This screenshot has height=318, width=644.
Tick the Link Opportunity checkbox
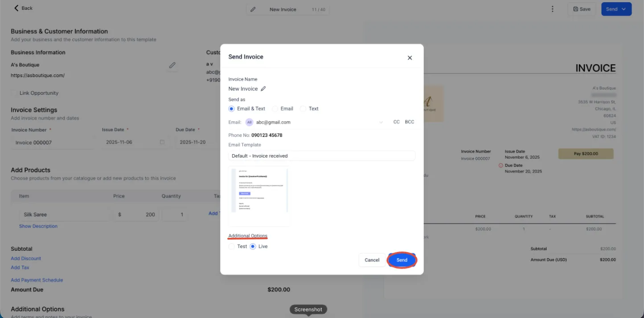[14, 93]
